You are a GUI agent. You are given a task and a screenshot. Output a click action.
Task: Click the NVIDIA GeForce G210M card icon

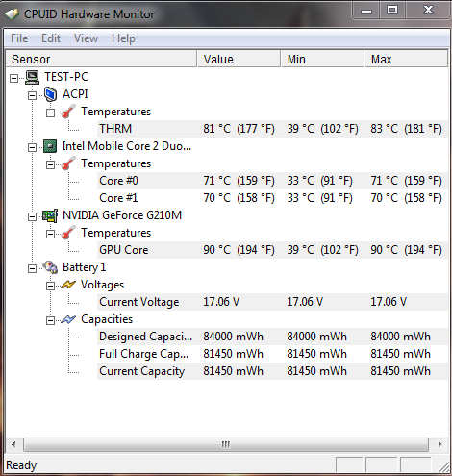point(50,215)
